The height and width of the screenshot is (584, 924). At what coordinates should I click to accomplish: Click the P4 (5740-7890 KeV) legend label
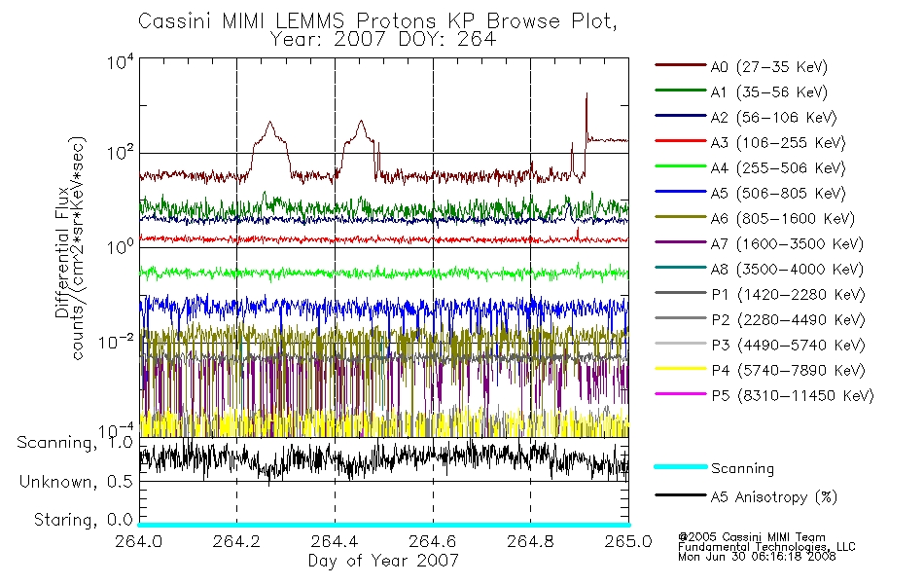pyautogui.click(x=788, y=371)
